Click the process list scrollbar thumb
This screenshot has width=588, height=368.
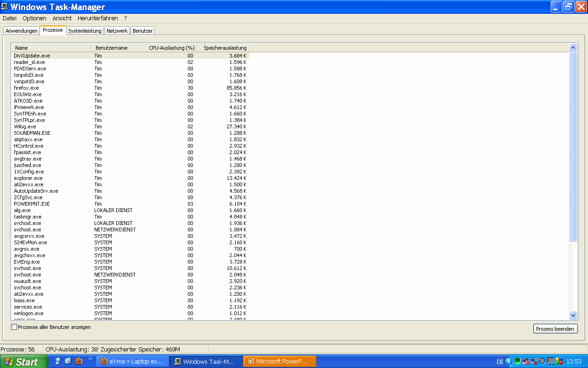click(x=573, y=147)
